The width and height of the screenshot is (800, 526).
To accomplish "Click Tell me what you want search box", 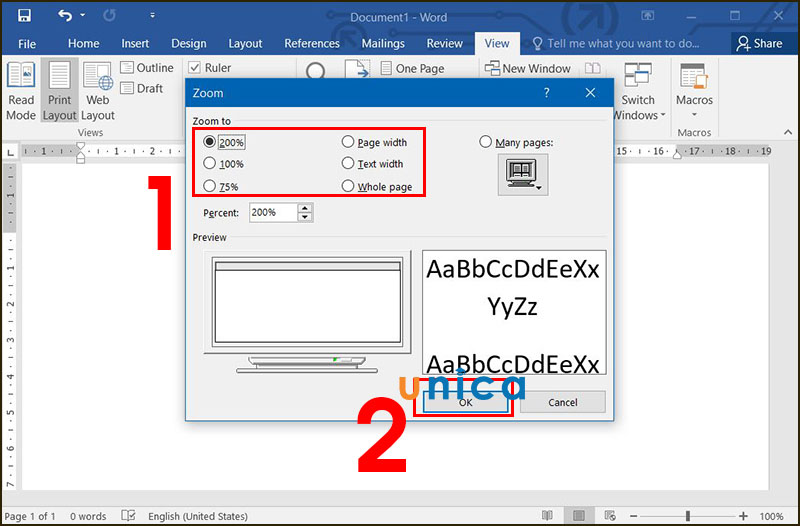I will point(616,44).
